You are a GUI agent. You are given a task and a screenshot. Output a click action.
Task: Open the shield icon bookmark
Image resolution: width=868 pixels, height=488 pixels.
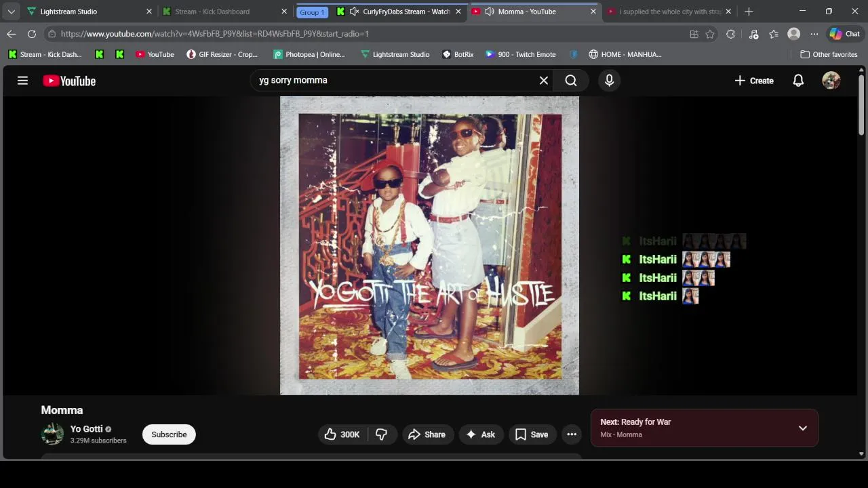point(573,54)
